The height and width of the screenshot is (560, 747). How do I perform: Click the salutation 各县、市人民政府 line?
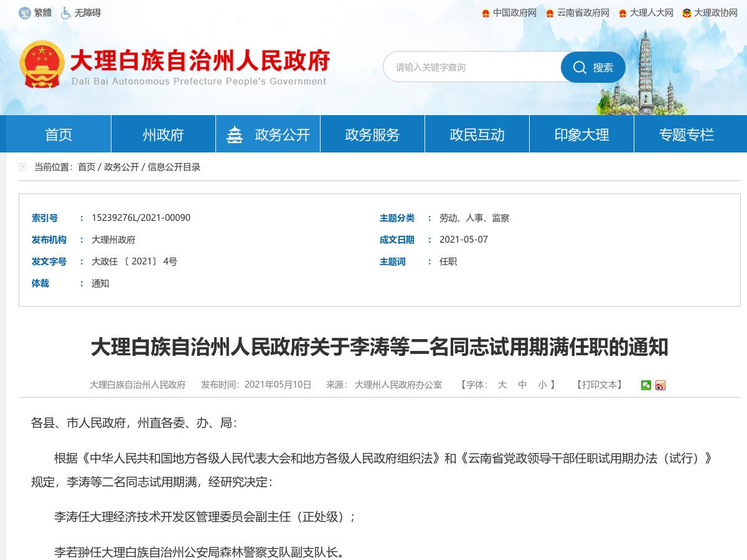pos(134,423)
